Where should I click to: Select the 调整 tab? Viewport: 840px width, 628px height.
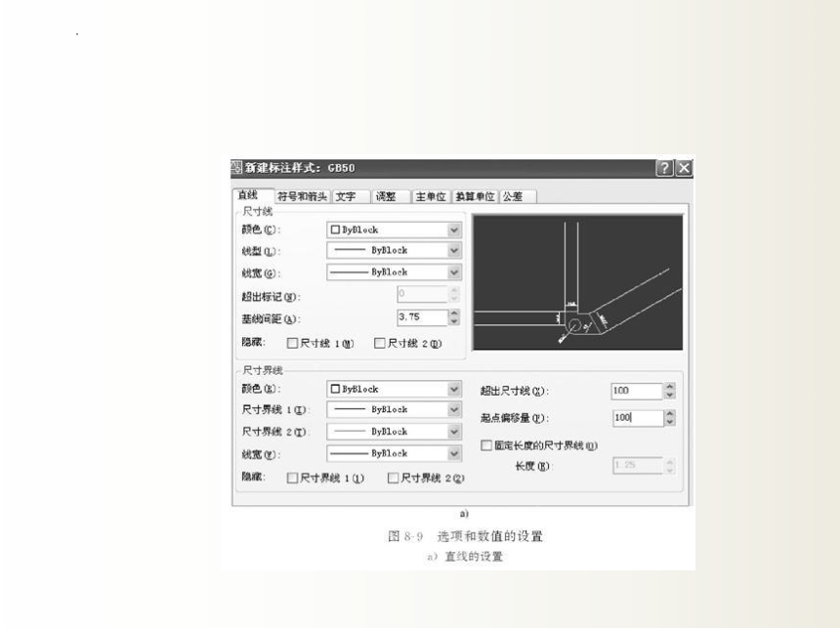coord(391,196)
